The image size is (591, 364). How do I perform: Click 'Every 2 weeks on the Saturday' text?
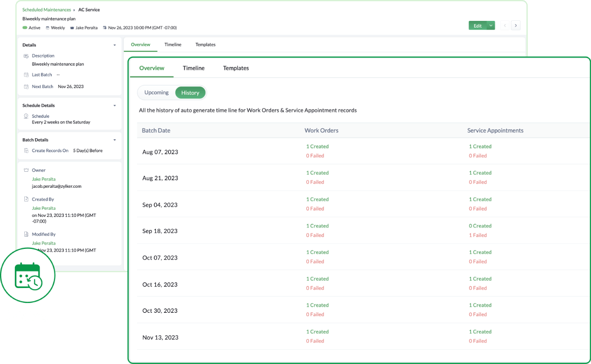61,122
